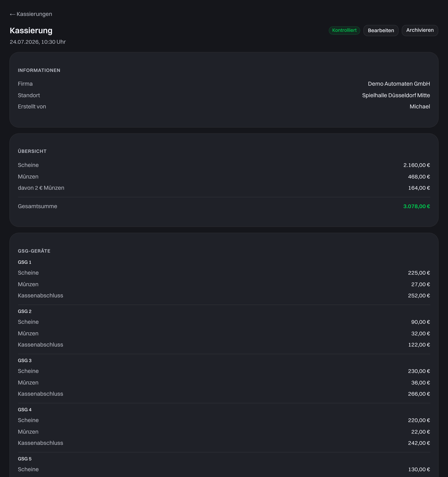Select the 2.160,00 € Scheine total
This screenshot has width=448, height=477.
(417, 165)
